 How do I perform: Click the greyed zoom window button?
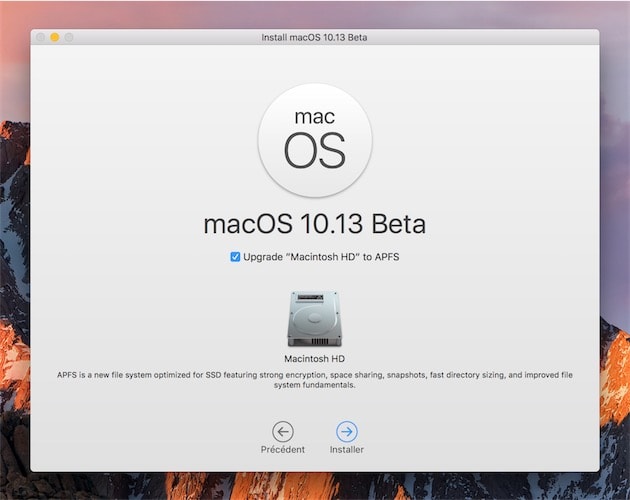(x=69, y=37)
